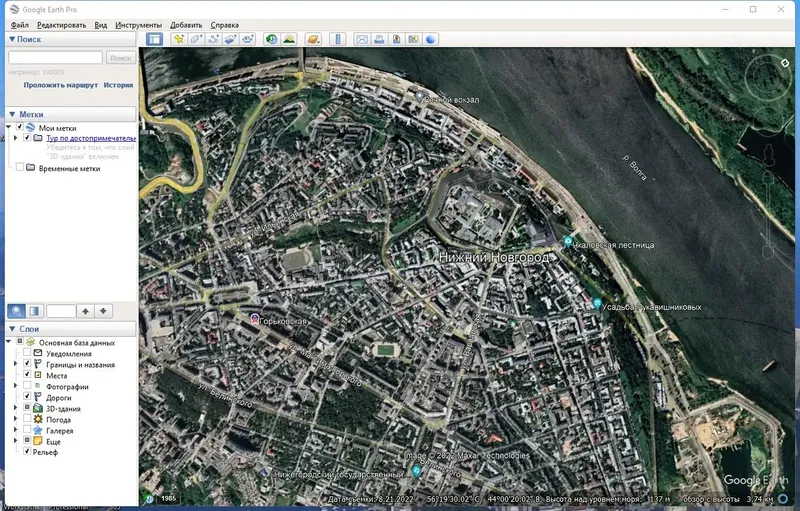The height and width of the screenshot is (511, 800).
Task: Toggle the sidebar panel toolbar icon
Action: (x=154, y=39)
